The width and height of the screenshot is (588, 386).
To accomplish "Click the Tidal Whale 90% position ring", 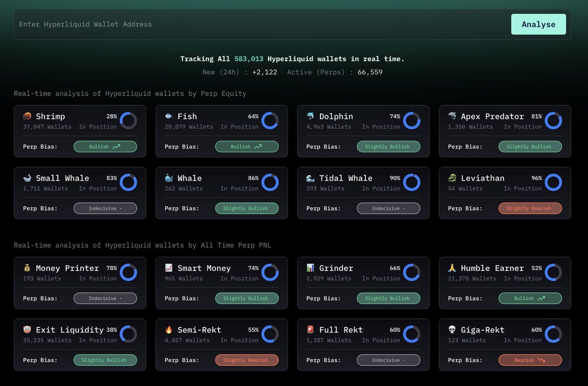I will tap(412, 182).
